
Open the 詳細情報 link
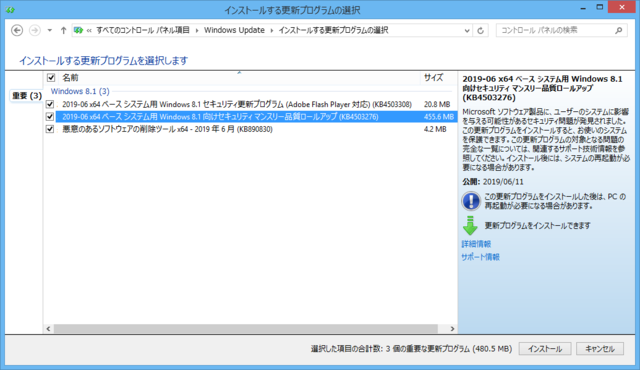pyautogui.click(x=476, y=244)
